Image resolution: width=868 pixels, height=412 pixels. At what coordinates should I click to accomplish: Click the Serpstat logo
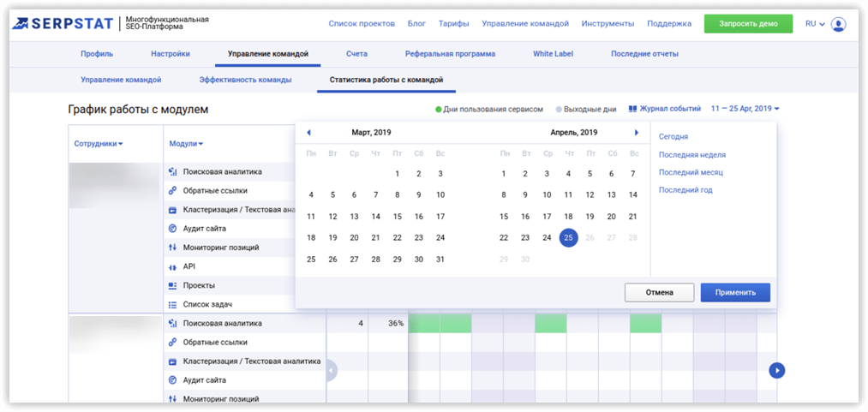[63, 23]
